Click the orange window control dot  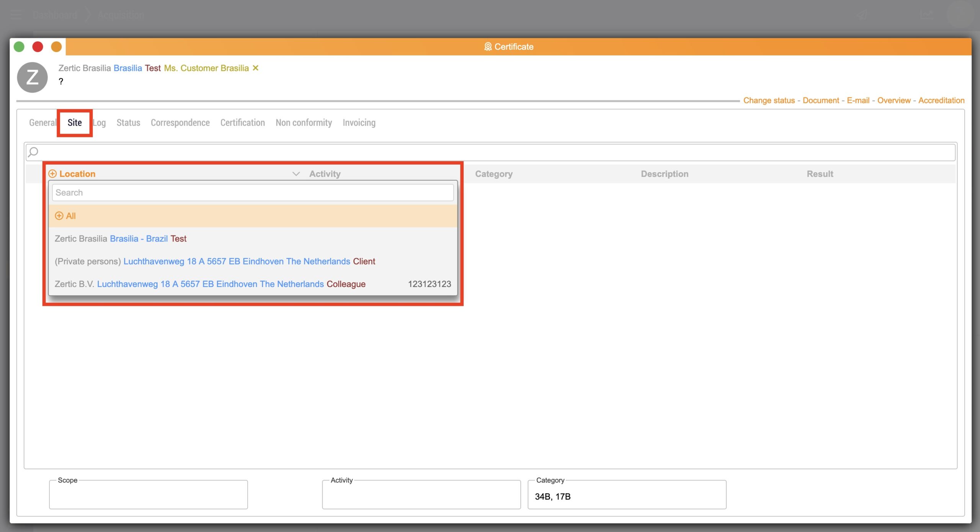coord(56,47)
